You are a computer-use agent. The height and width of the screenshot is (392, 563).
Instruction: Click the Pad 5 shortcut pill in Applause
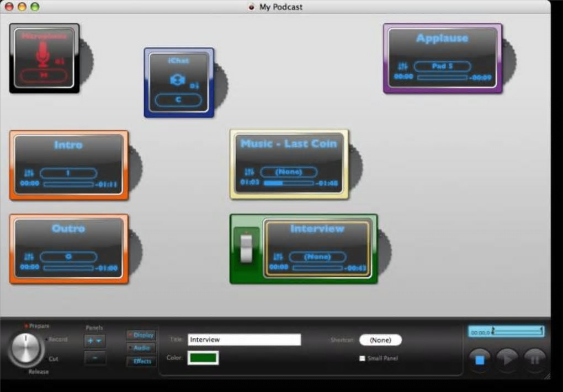coord(442,66)
